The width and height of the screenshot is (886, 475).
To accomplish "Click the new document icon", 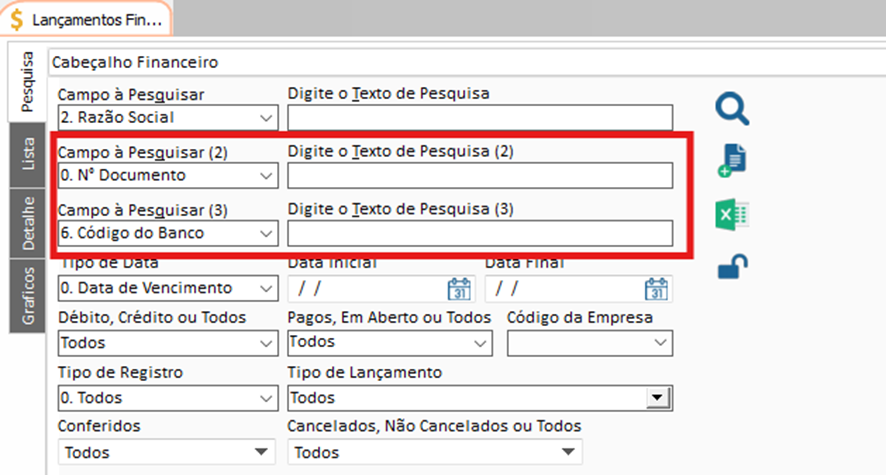I will pos(732,162).
